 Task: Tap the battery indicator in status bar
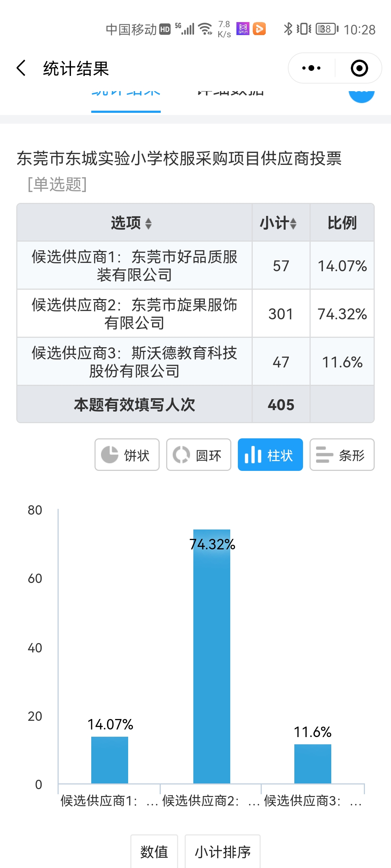click(x=327, y=29)
